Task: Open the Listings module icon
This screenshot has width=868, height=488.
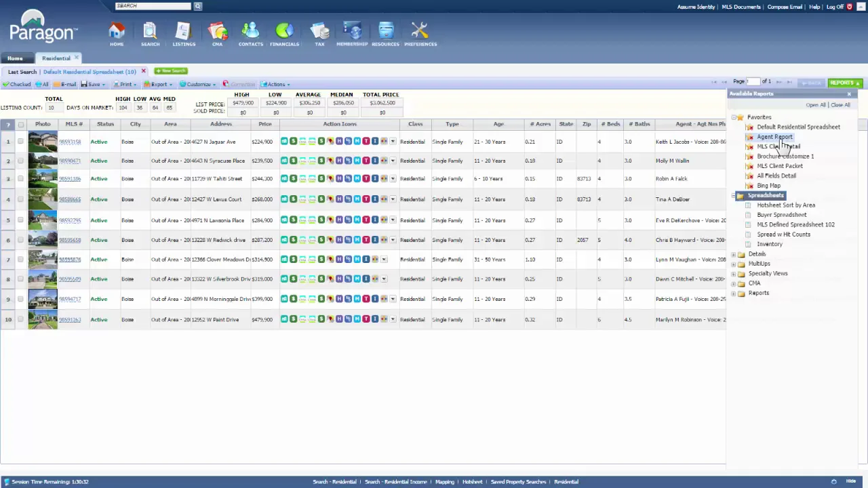Action: tap(184, 34)
